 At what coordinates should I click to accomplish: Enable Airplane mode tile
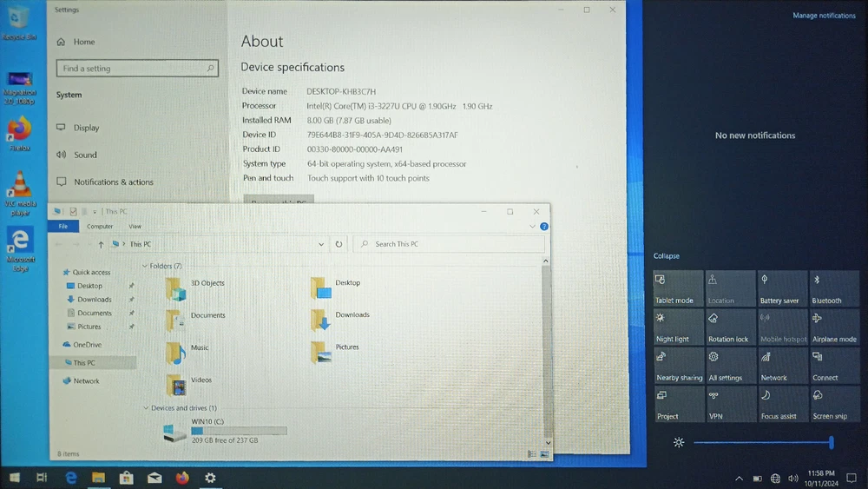834,327
